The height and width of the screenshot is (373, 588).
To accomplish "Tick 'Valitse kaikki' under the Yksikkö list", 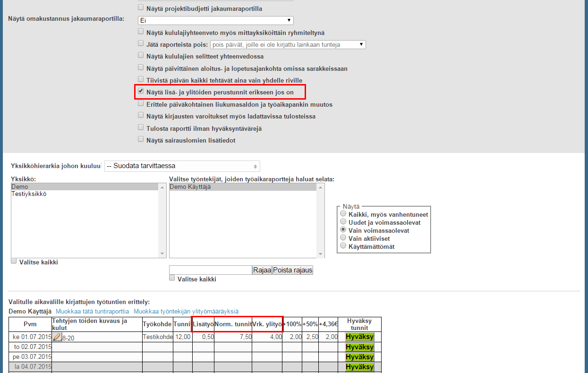I will point(14,261).
